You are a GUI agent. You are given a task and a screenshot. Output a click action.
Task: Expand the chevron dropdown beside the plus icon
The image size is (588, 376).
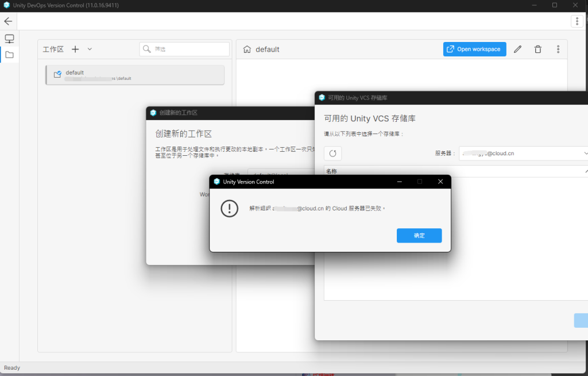[x=90, y=49]
